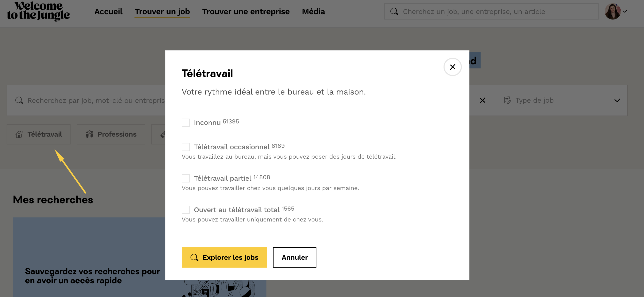This screenshot has height=297, width=644.
Task: Click the Professions people icon
Action: coord(90,134)
